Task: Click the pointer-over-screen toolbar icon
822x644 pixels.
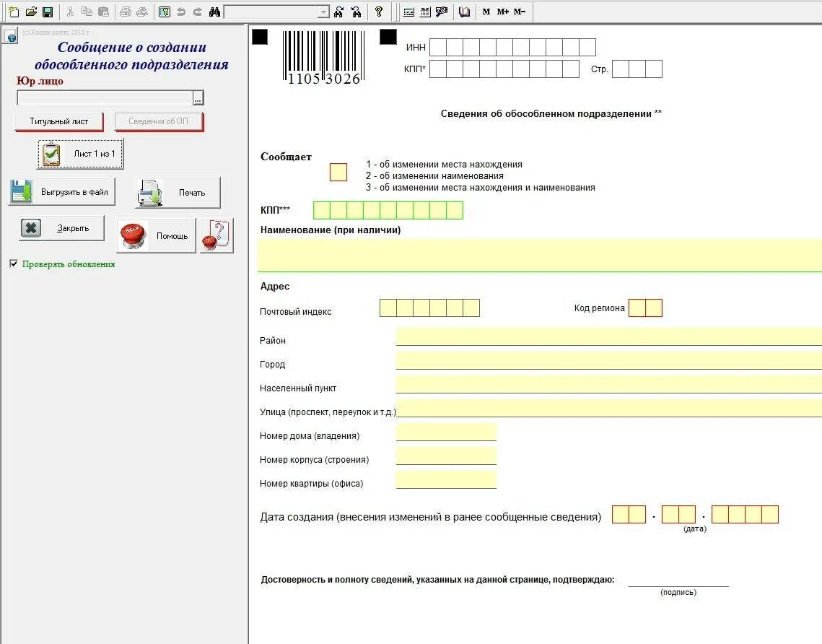Action: pyautogui.click(x=442, y=12)
